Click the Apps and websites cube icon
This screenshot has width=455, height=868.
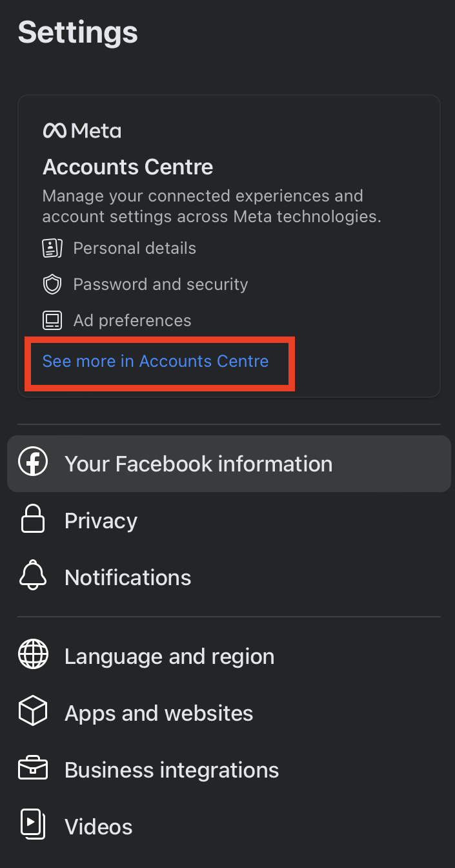click(x=33, y=713)
